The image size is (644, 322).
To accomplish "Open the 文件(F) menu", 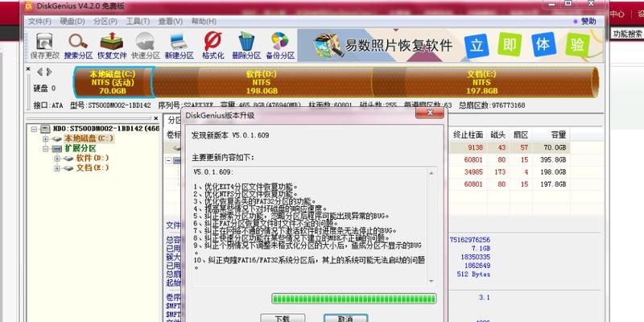I will pyautogui.click(x=39, y=22).
